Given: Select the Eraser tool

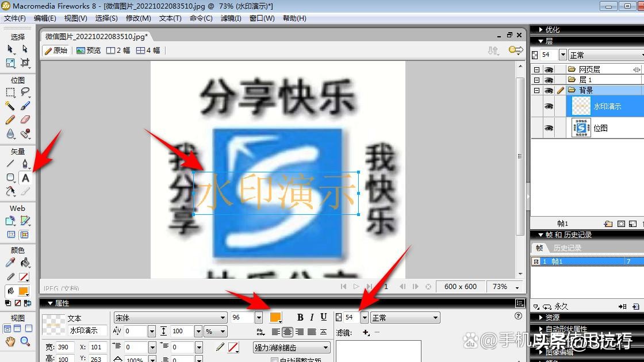Looking at the screenshot, I should [x=24, y=120].
